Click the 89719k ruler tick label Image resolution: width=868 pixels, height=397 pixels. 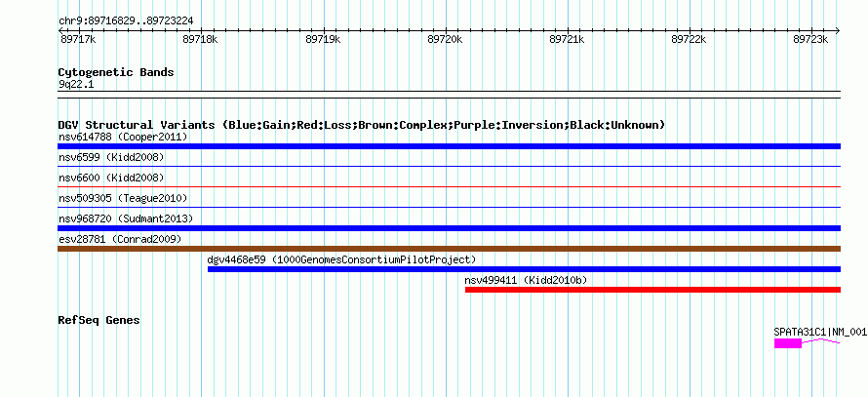pyautogui.click(x=323, y=39)
